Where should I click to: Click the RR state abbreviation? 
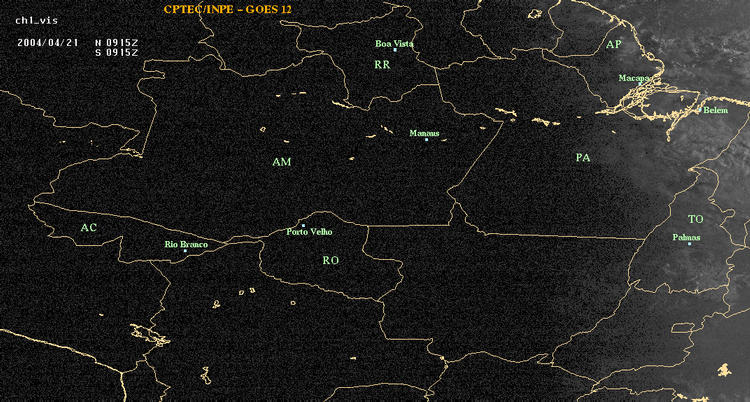382,65
